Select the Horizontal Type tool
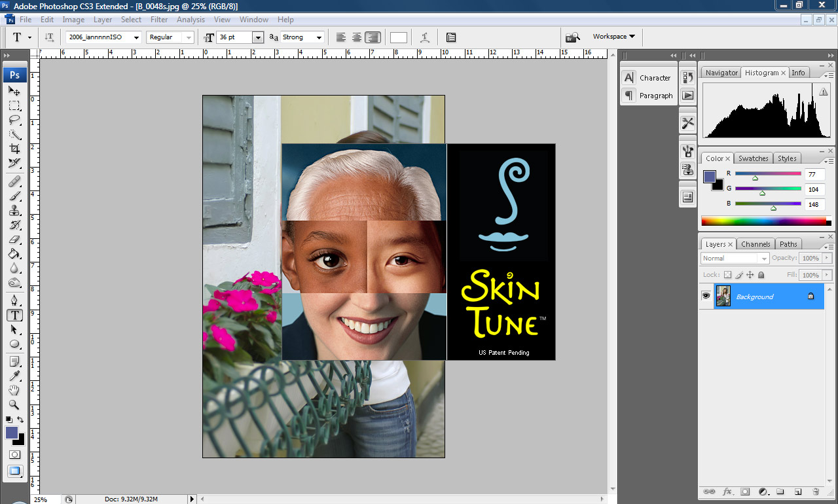 pyautogui.click(x=14, y=315)
